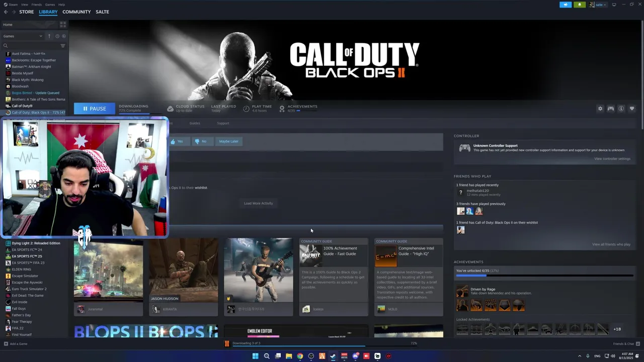The width and height of the screenshot is (644, 362).
Task: Open the Steam menu
Action: (13, 5)
